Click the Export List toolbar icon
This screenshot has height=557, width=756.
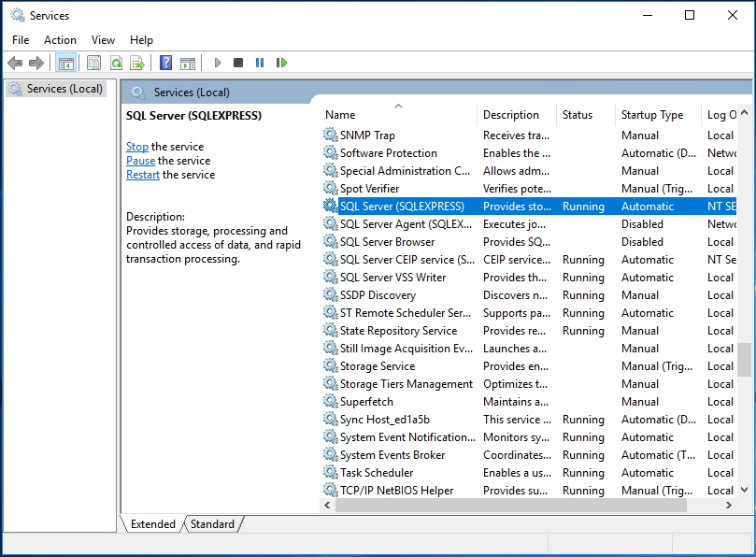137,63
